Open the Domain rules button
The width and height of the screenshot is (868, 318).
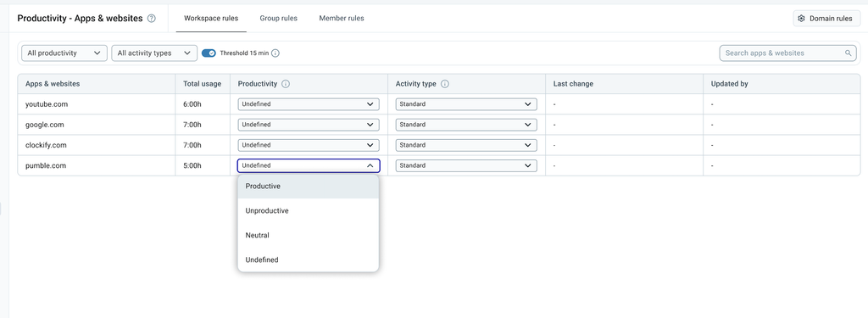pos(826,19)
